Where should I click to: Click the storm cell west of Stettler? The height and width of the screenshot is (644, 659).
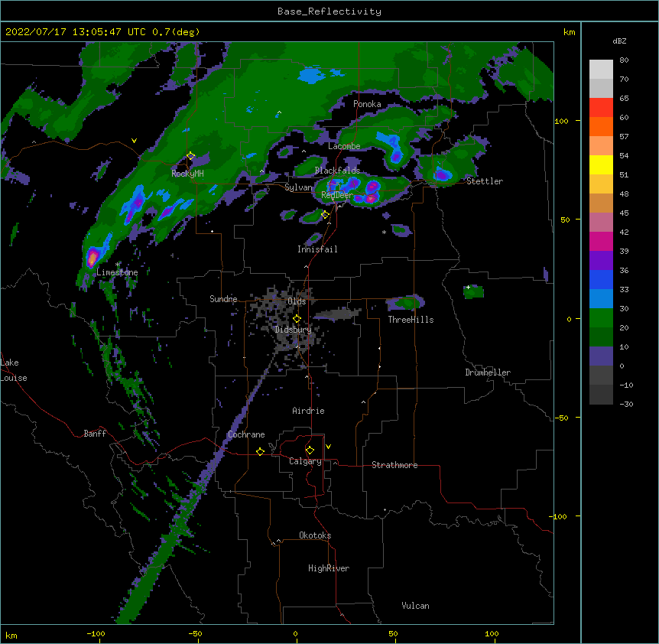[441, 174]
